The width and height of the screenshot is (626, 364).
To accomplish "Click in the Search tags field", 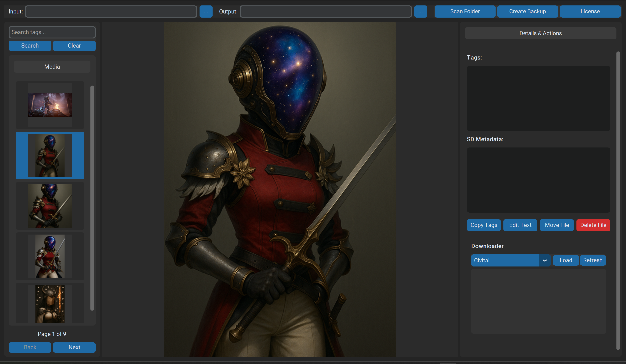I will (52, 32).
